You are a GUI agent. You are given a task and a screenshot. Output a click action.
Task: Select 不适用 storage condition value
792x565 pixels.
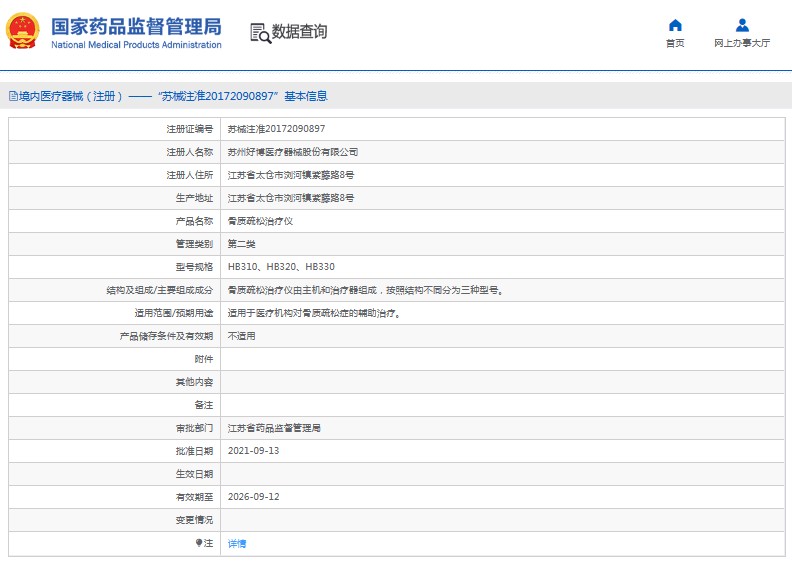pyautogui.click(x=241, y=336)
